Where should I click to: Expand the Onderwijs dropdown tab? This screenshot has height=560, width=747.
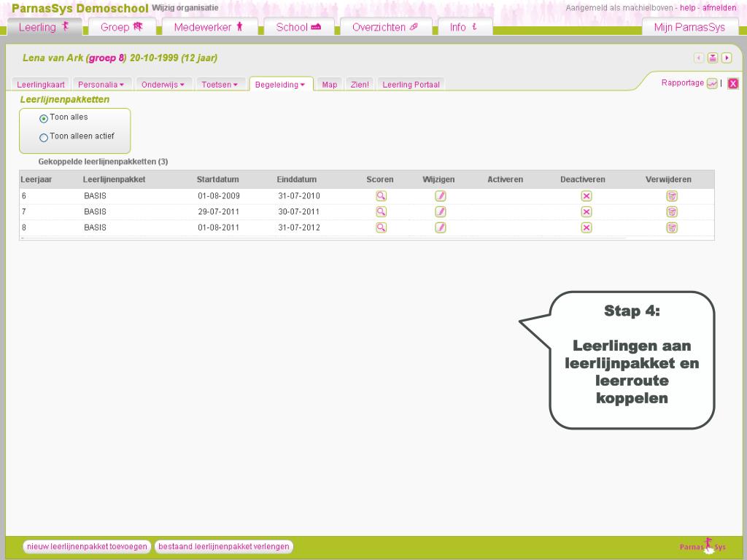163,85
